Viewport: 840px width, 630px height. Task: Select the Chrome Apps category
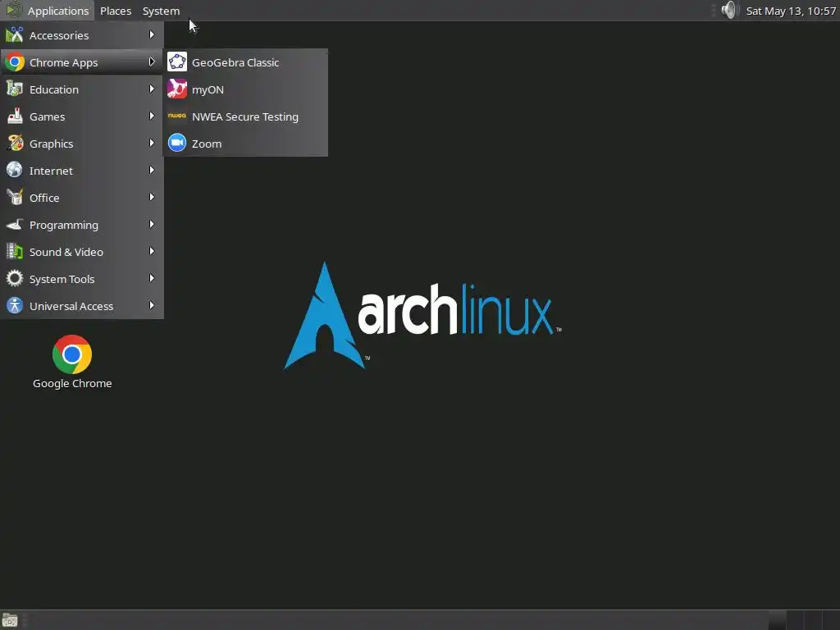(82, 62)
